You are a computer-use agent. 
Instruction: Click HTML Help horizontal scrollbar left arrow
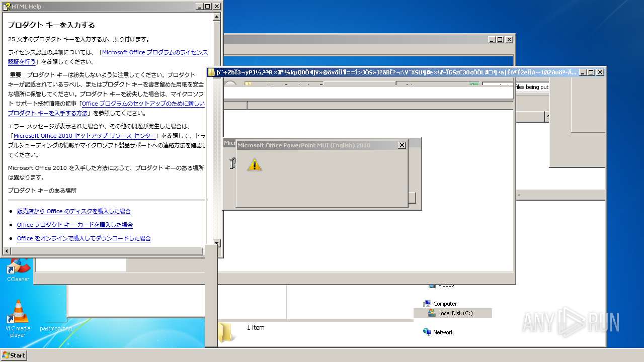point(7,251)
